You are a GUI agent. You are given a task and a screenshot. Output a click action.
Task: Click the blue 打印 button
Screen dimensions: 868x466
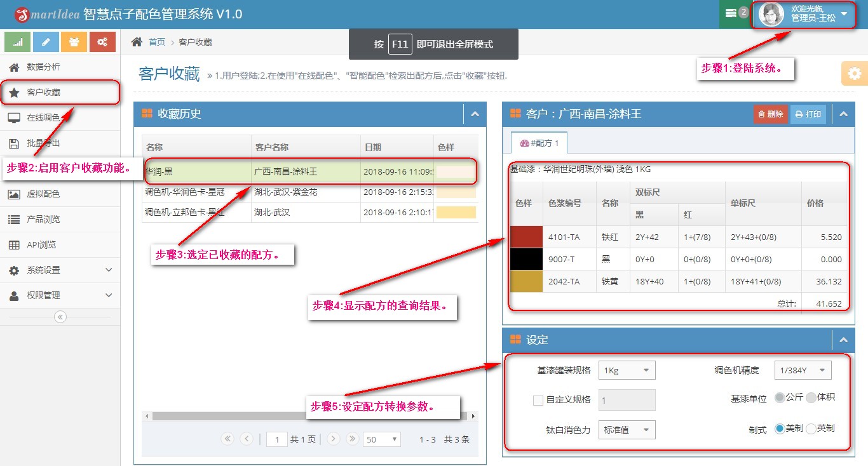pos(808,114)
